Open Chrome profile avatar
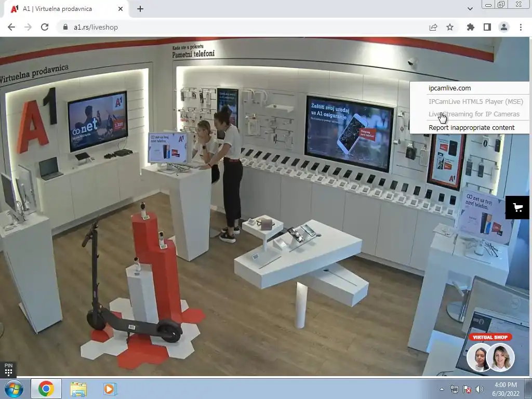The image size is (532, 399). pos(504,27)
